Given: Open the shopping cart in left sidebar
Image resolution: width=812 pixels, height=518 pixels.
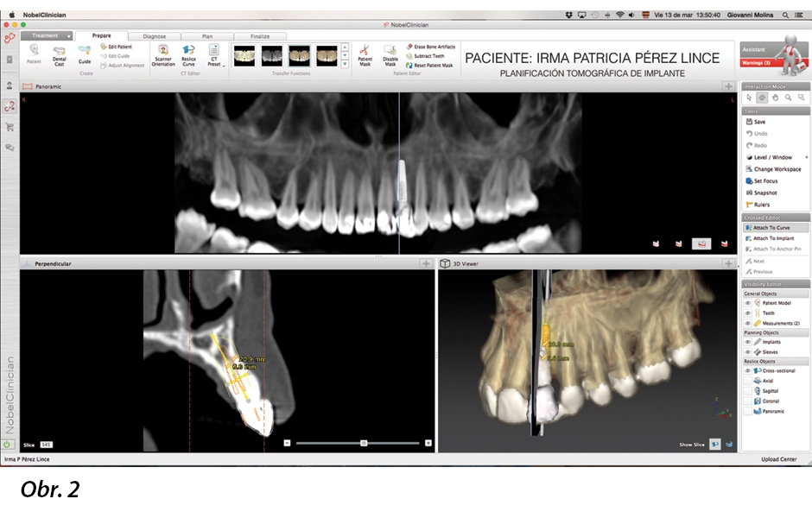Looking at the screenshot, I should point(10,127).
